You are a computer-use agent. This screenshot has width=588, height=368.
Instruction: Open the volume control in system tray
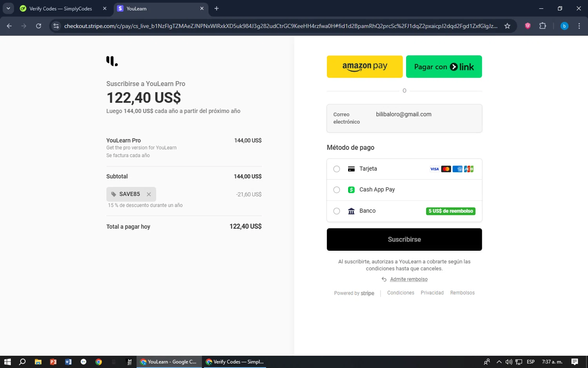pos(508,362)
